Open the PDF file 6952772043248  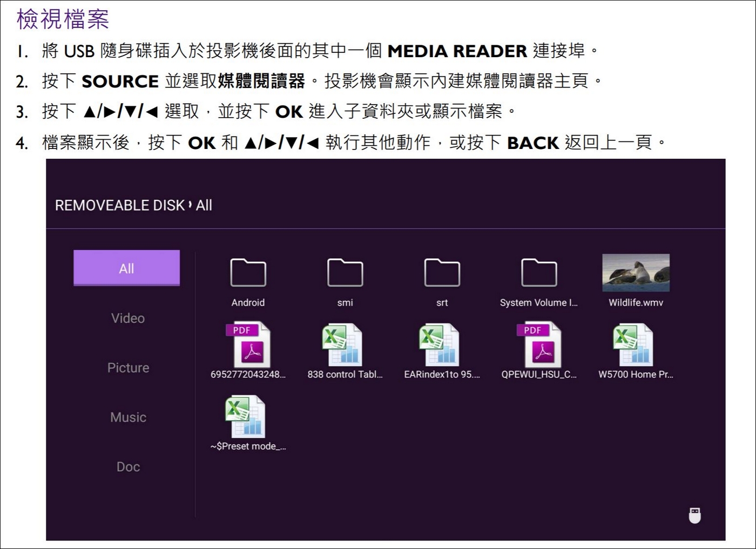click(x=248, y=345)
